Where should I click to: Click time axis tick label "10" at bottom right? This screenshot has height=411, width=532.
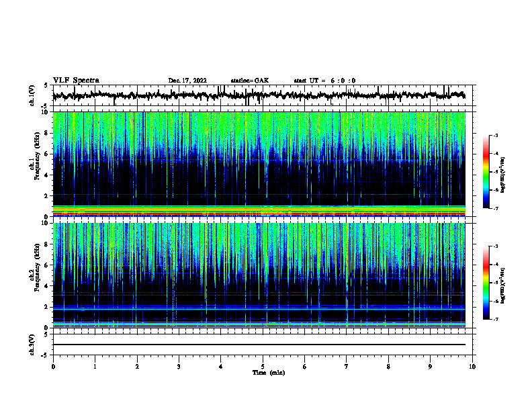(x=472, y=367)
